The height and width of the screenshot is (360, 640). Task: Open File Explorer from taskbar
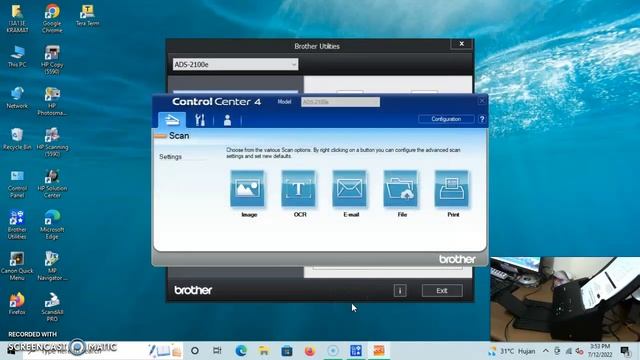[264, 351]
